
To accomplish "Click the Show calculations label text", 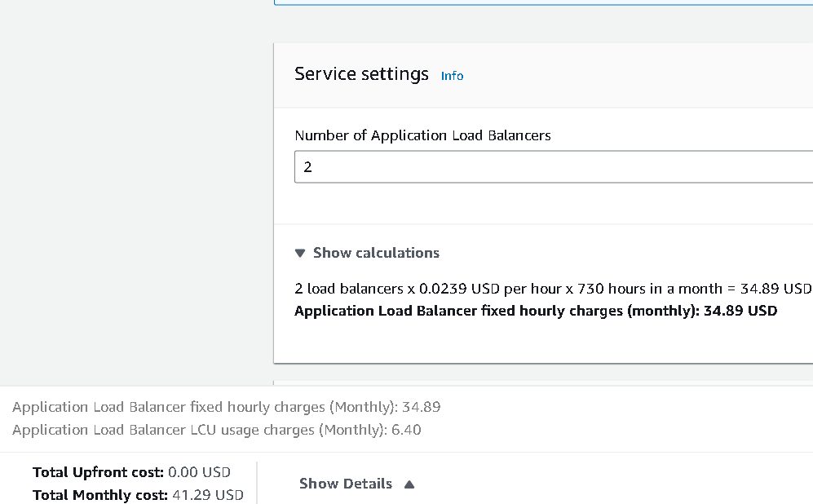I will (x=376, y=253).
